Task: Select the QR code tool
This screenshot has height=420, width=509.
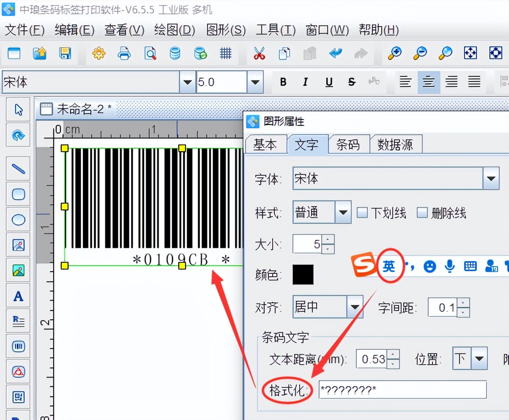Action: pyautogui.click(x=18, y=397)
